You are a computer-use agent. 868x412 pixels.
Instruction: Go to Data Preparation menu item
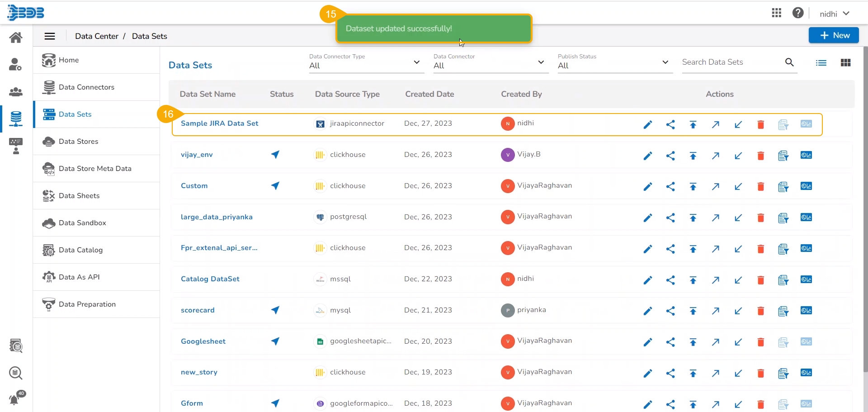tap(87, 304)
